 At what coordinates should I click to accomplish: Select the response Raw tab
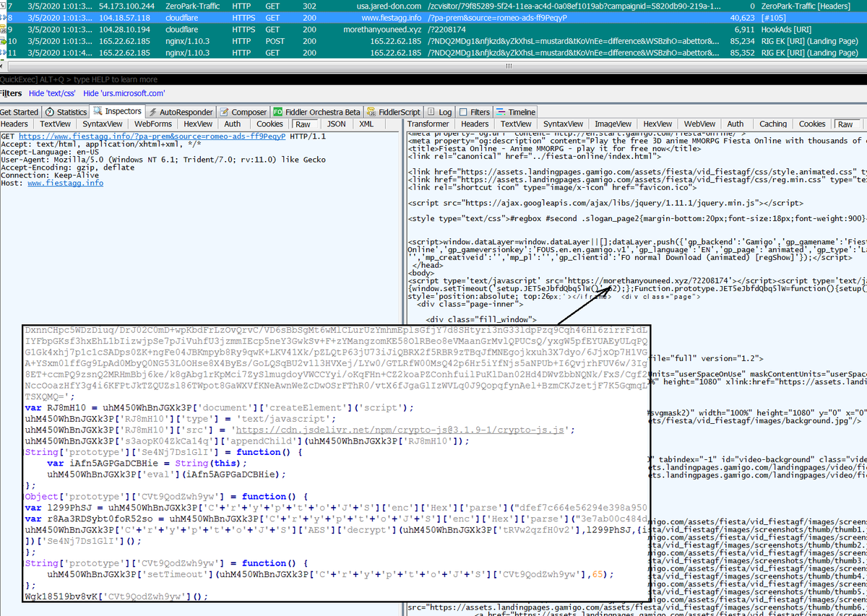point(845,123)
